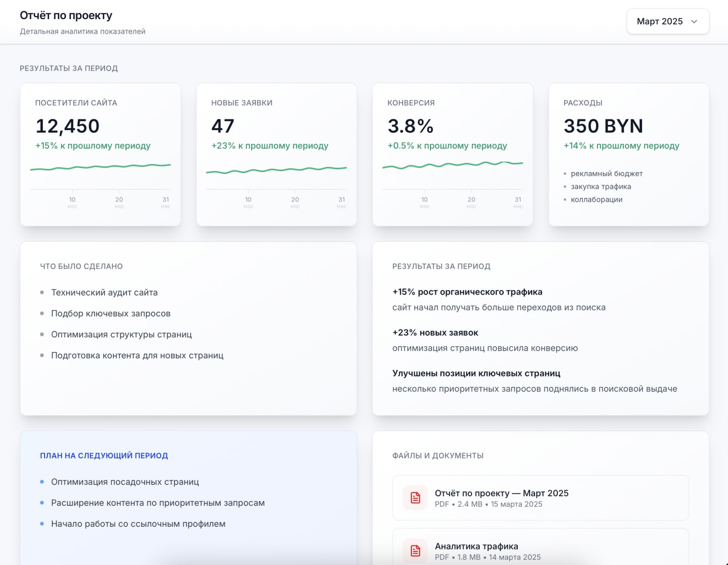Click сайт начал получать больше переходов text
Image resolution: width=728 pixels, height=565 pixels.
(499, 307)
